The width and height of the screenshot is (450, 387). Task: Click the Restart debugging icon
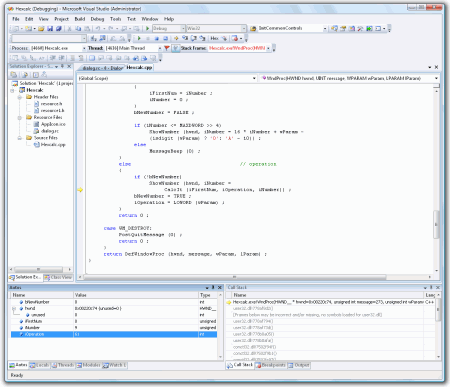(x=165, y=38)
